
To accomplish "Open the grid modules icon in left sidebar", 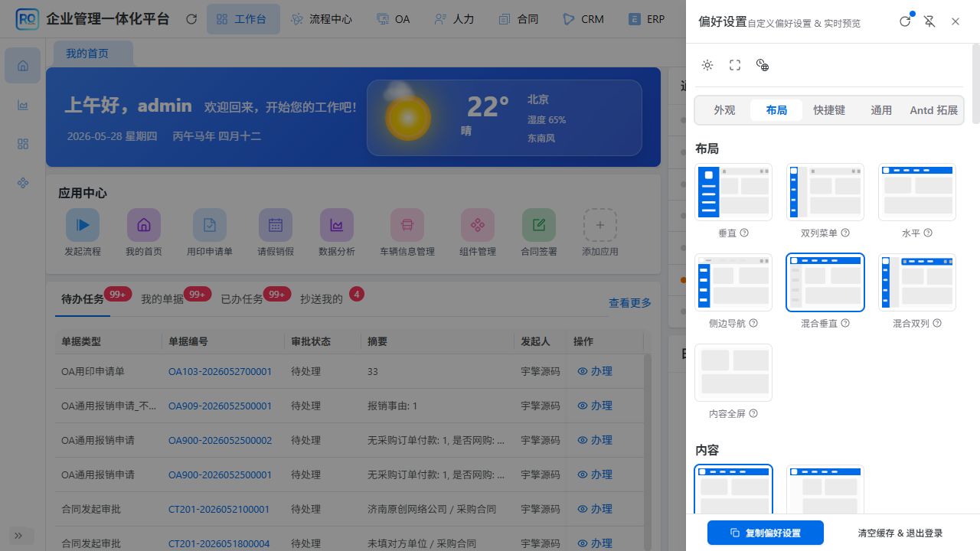I will (x=23, y=144).
